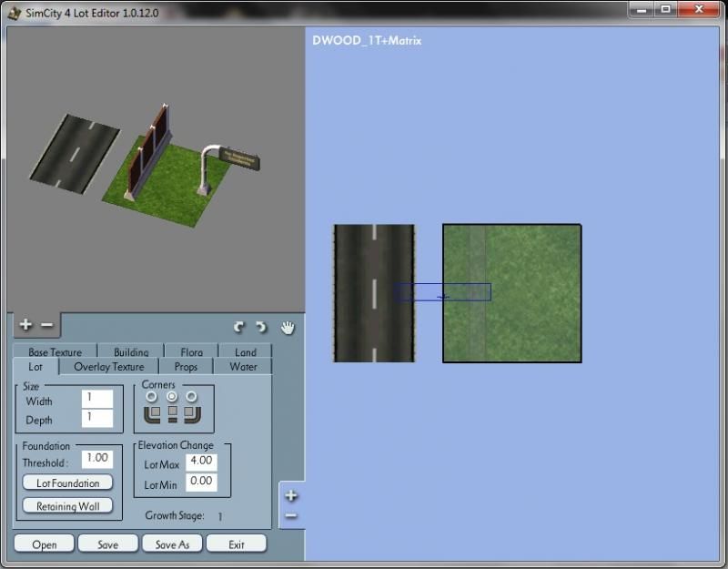728x569 pixels.
Task: Select the hand pan tool
Action: tap(288, 328)
